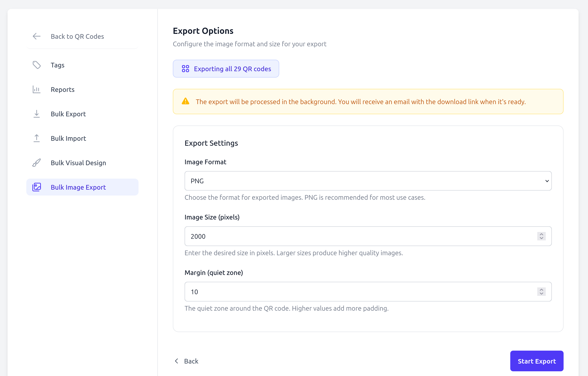Open the Reports section from the sidebar
The height and width of the screenshot is (376, 588).
point(62,90)
